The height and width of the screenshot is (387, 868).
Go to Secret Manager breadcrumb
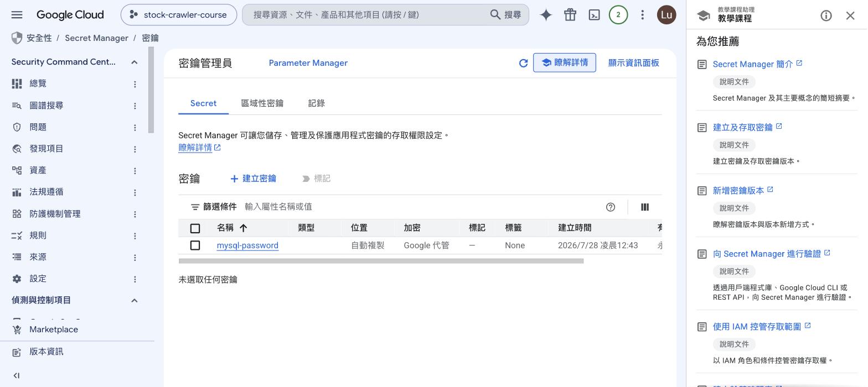(x=96, y=38)
